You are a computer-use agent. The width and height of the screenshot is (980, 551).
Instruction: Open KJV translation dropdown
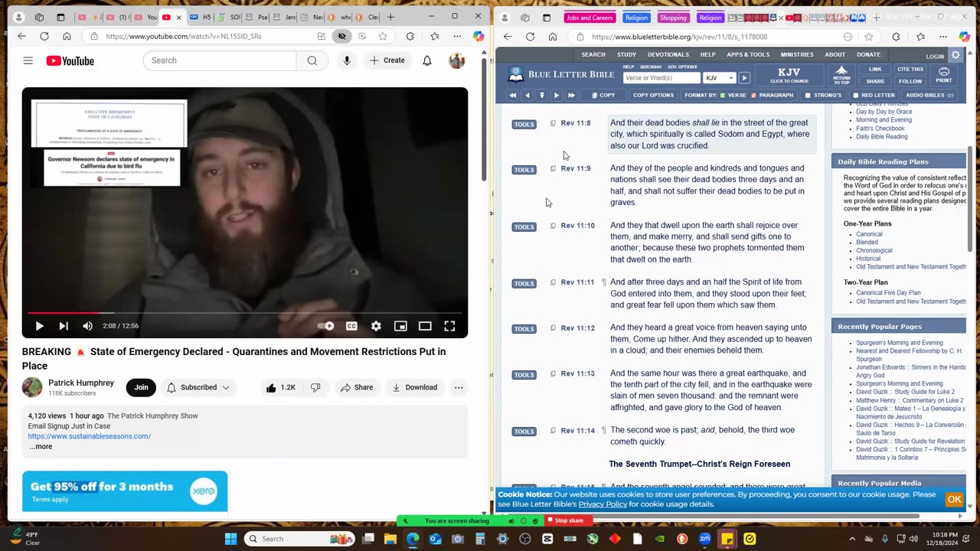click(720, 78)
